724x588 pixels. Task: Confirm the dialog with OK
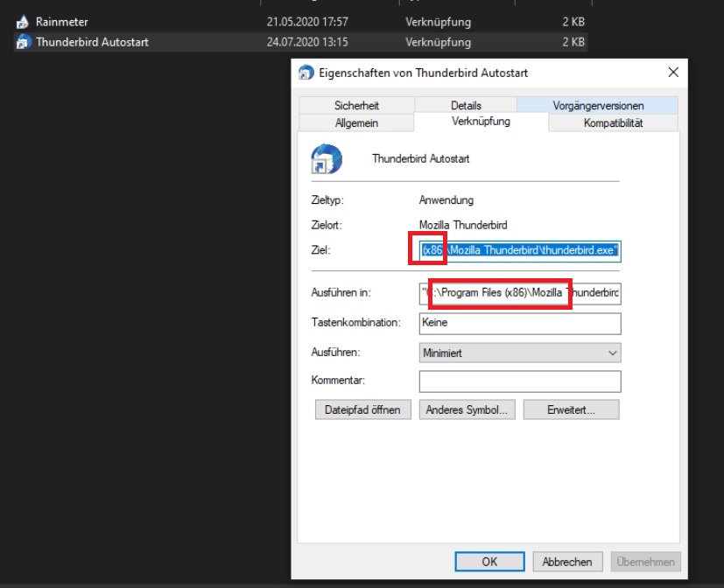tap(489, 562)
